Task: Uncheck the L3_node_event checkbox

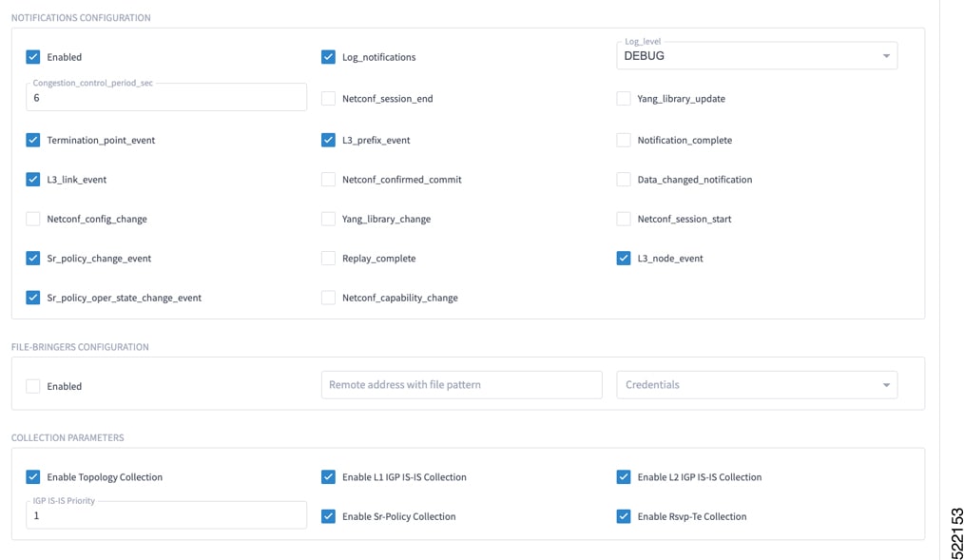Action: 624,259
